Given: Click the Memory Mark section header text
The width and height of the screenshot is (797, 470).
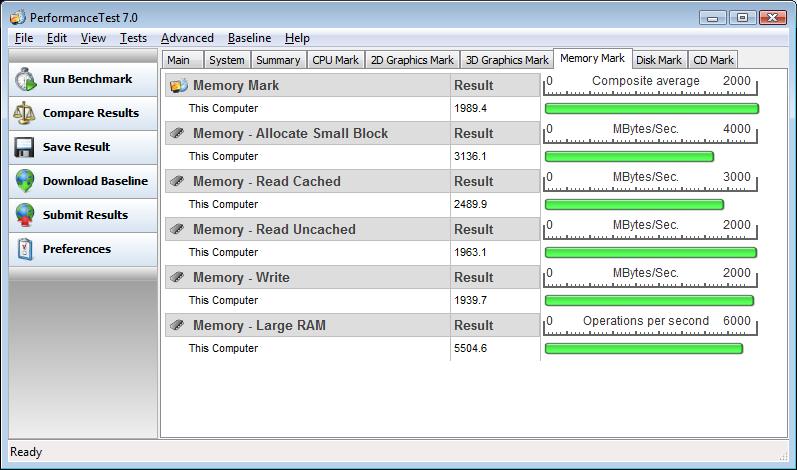Looking at the screenshot, I should 236,85.
